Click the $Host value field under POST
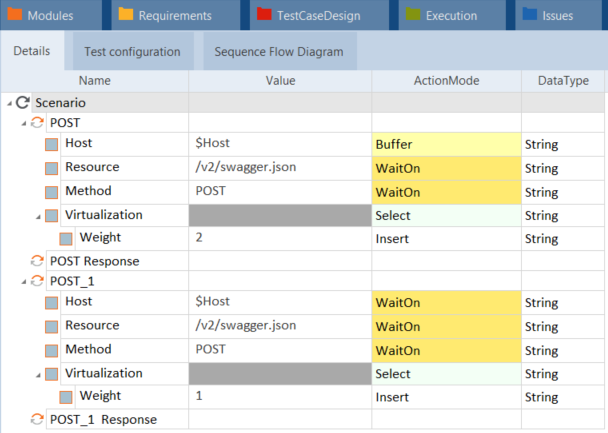Image resolution: width=608 pixels, height=433 pixels. click(280, 144)
